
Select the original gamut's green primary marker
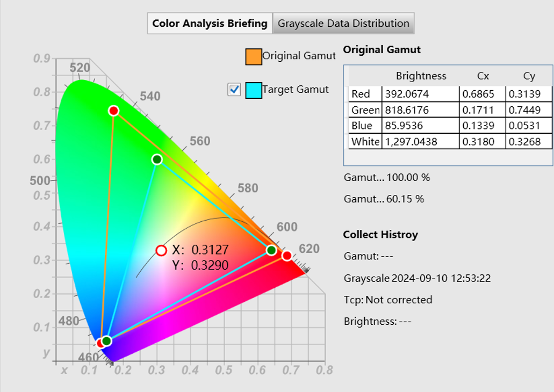(x=114, y=111)
